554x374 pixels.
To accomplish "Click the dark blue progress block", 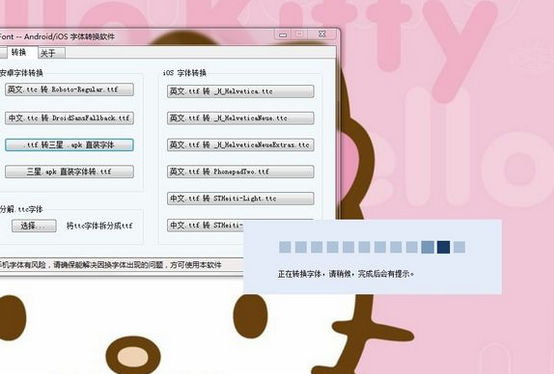I will point(443,247).
